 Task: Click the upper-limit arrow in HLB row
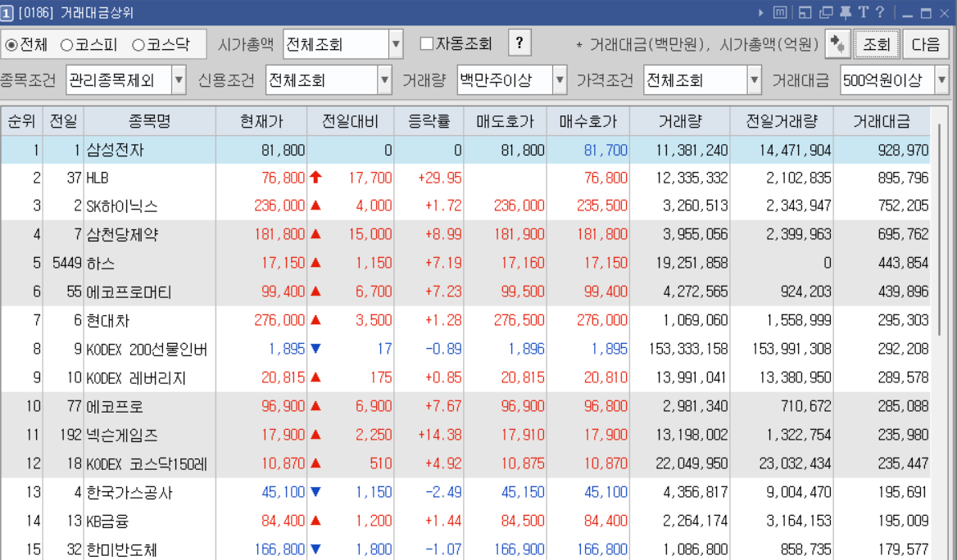pyautogui.click(x=315, y=178)
